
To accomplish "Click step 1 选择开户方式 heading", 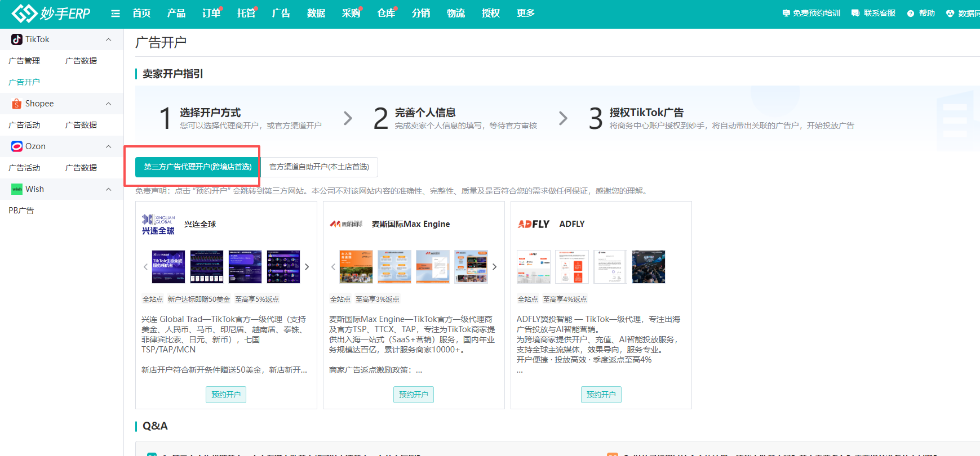I will pos(210,113).
